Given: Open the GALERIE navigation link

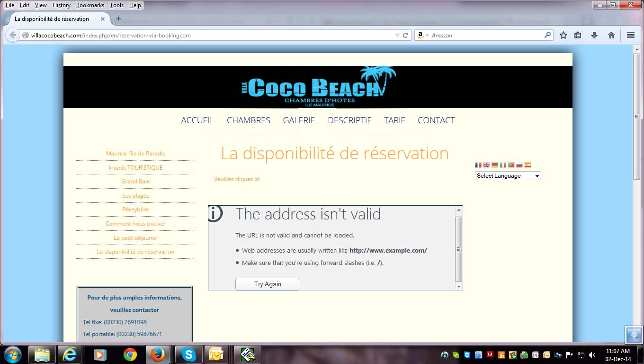Looking at the screenshot, I should [299, 120].
